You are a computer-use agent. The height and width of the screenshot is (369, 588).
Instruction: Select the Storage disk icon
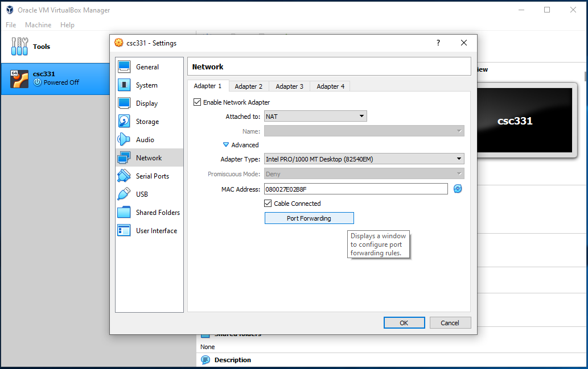[x=124, y=121]
